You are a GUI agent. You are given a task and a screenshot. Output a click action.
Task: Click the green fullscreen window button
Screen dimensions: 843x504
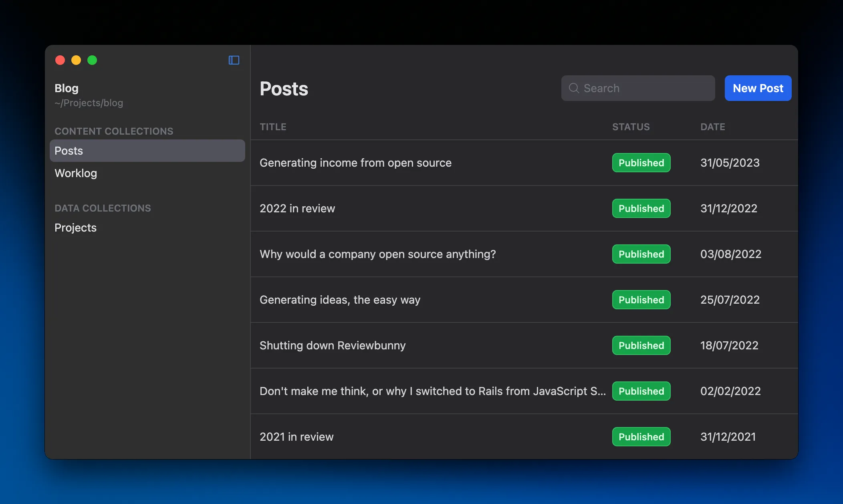(92, 60)
